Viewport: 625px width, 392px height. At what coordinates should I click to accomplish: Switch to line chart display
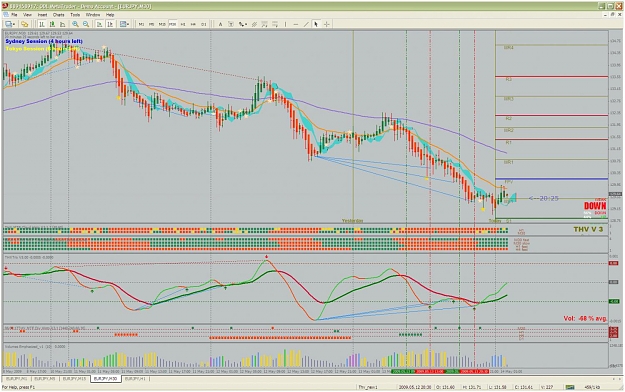(x=63, y=24)
